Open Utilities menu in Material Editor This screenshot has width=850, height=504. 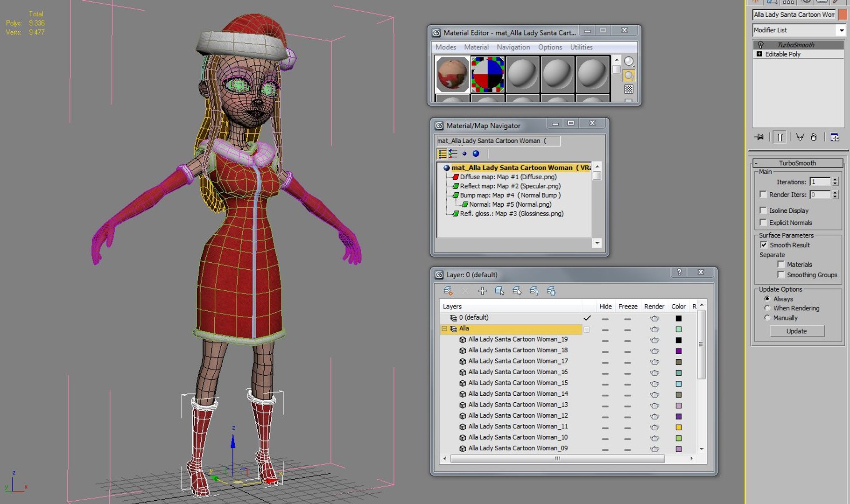pyautogui.click(x=581, y=47)
